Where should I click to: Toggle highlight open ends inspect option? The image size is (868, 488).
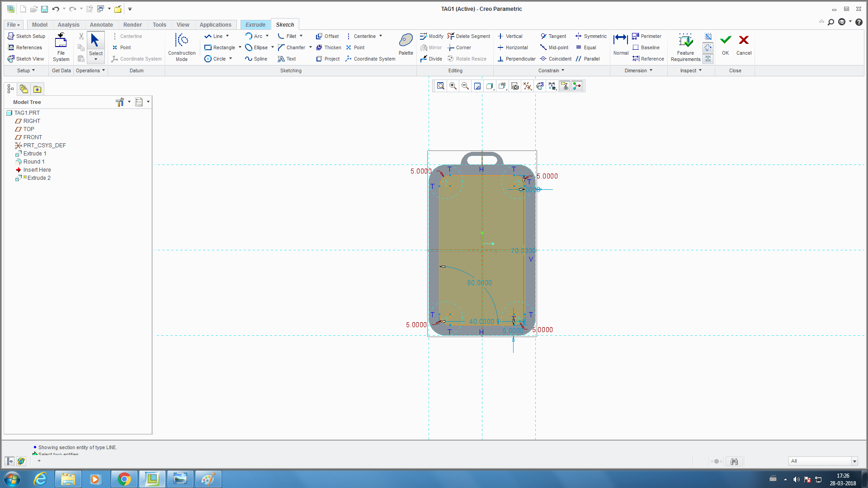pos(708,47)
